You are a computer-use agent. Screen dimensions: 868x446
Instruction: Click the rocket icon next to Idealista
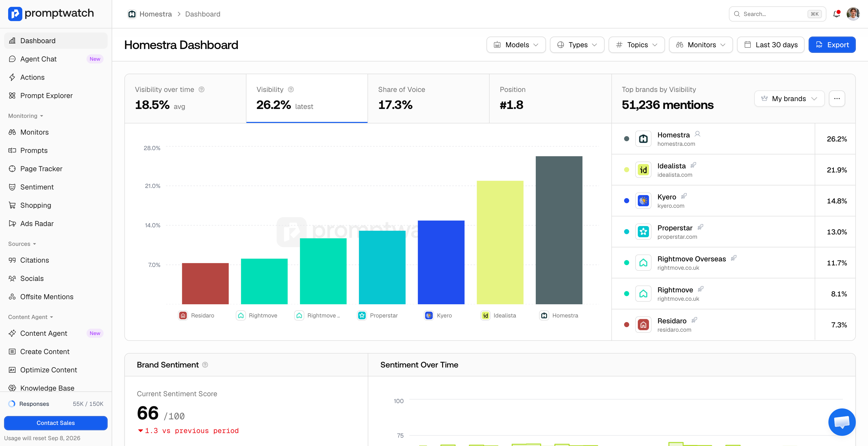693,165
